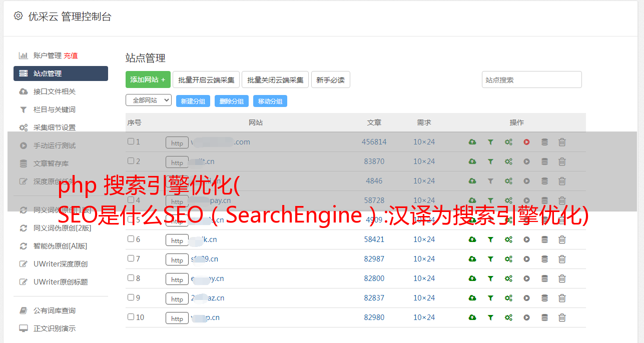This screenshot has width=644, height=343.
Task: Tick the checkbox for row 1
Action: (x=131, y=141)
